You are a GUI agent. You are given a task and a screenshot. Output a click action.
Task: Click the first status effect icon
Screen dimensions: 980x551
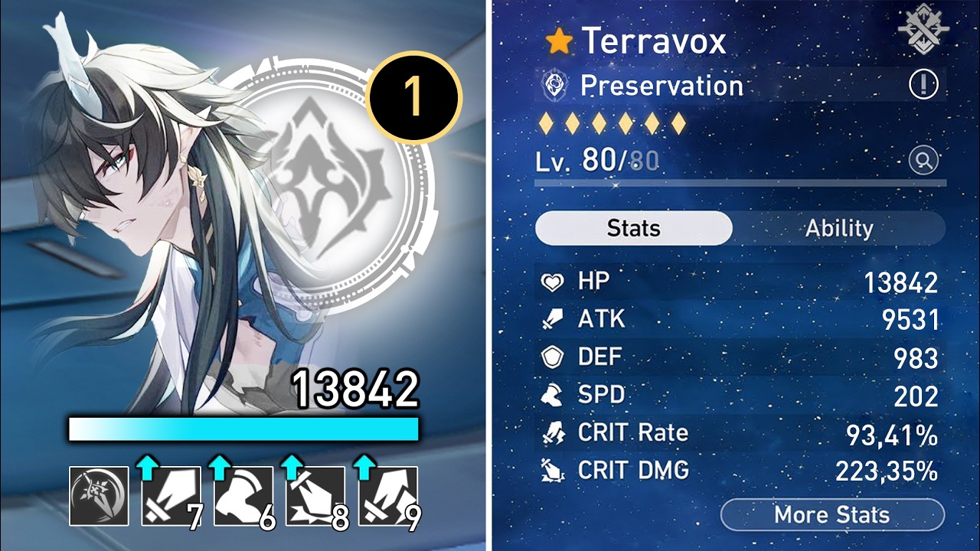(x=99, y=496)
